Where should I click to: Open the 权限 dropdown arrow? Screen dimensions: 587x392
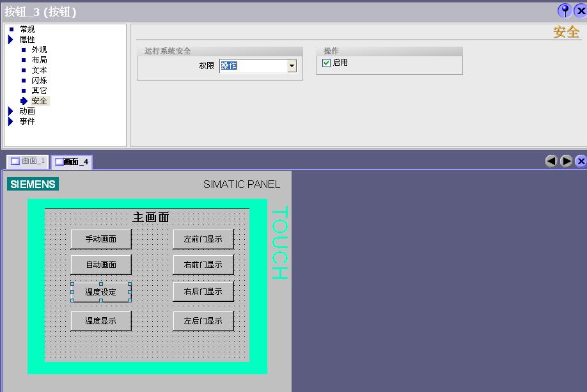point(292,66)
